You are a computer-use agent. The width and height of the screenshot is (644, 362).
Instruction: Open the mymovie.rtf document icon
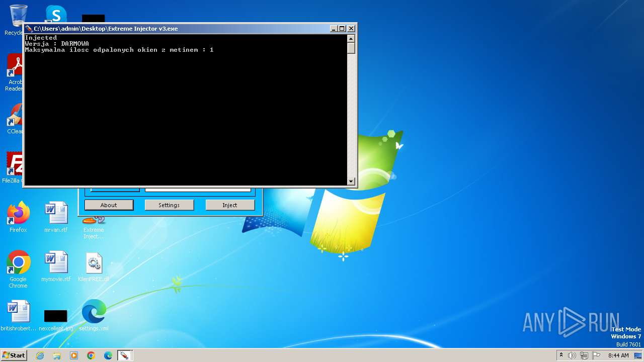click(56, 266)
